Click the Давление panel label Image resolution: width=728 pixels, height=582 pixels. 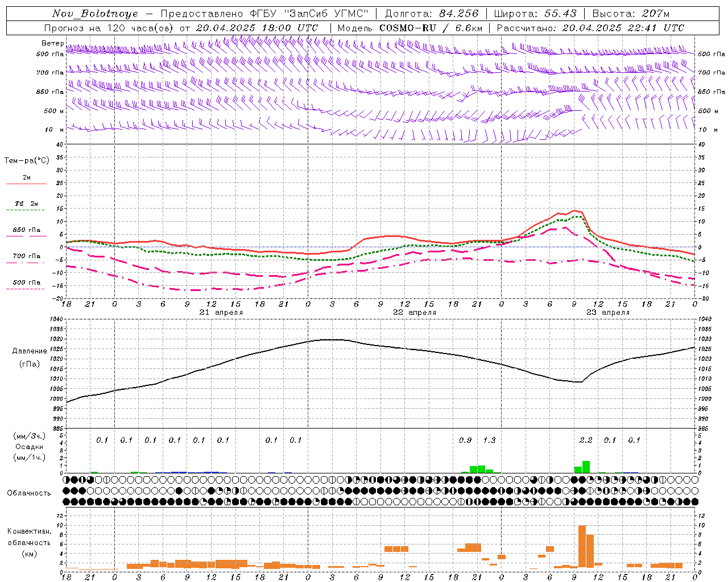point(30,351)
